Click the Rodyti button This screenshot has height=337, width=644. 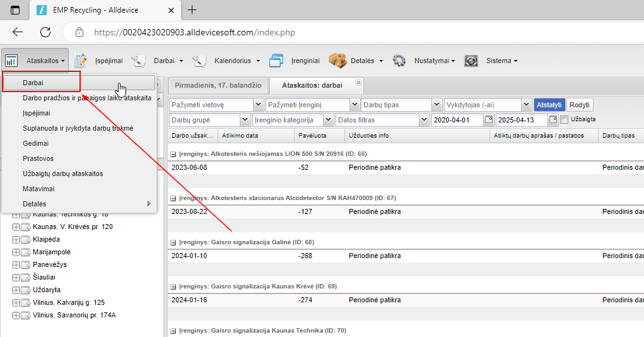(x=580, y=105)
